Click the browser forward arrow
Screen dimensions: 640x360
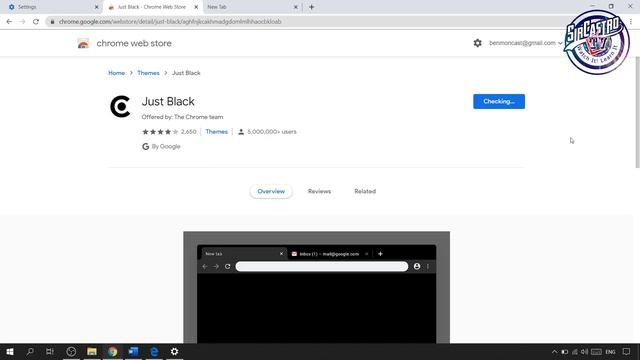(x=22, y=22)
